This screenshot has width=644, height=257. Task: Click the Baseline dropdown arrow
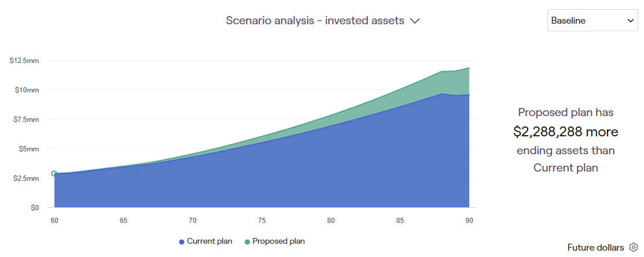point(630,21)
